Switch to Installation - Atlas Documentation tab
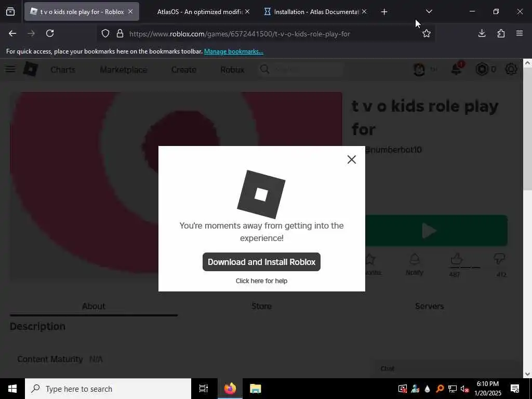The height and width of the screenshot is (399, 532). [312, 12]
